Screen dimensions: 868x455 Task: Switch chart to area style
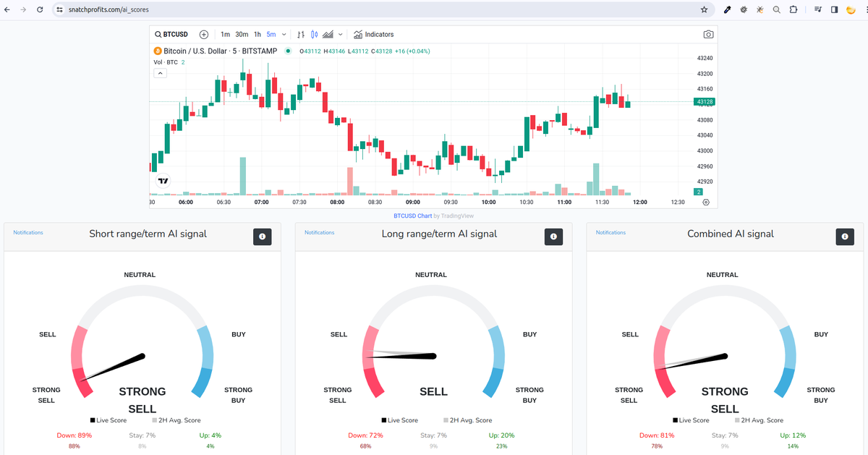(328, 34)
